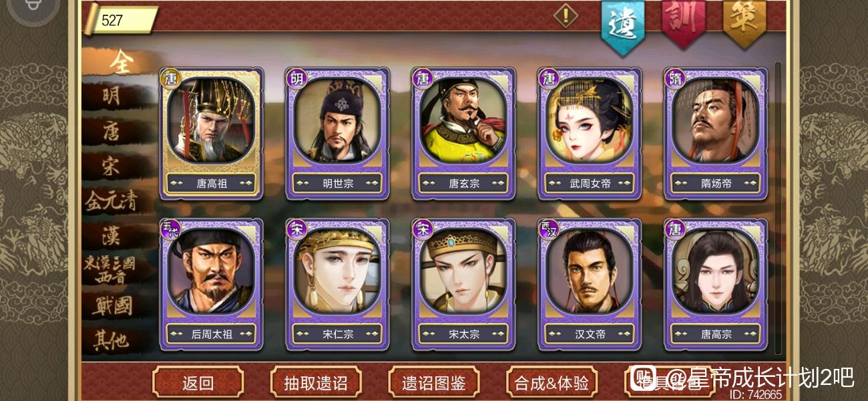Select the 金元清 category tab
868x401 pixels.
coord(111,200)
